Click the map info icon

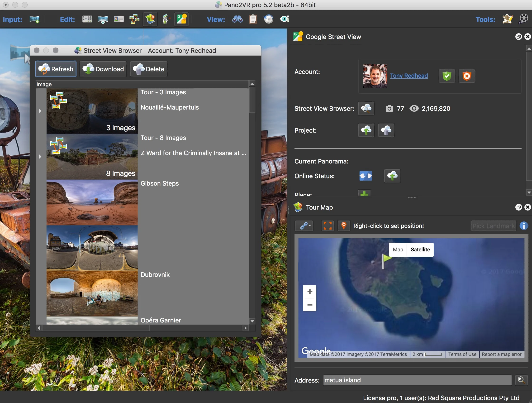coord(524,226)
